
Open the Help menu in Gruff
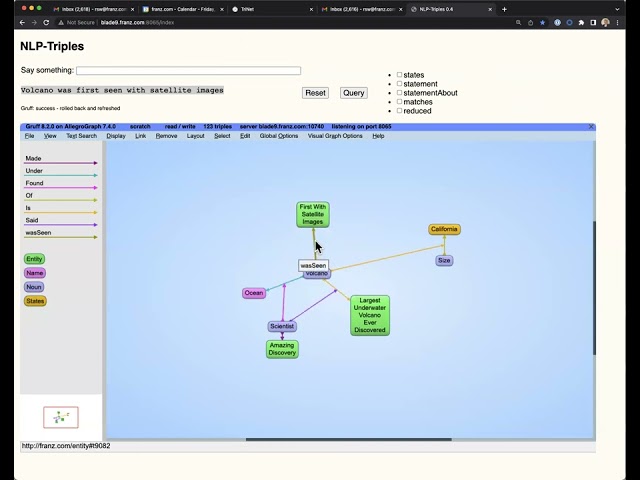tap(378, 136)
